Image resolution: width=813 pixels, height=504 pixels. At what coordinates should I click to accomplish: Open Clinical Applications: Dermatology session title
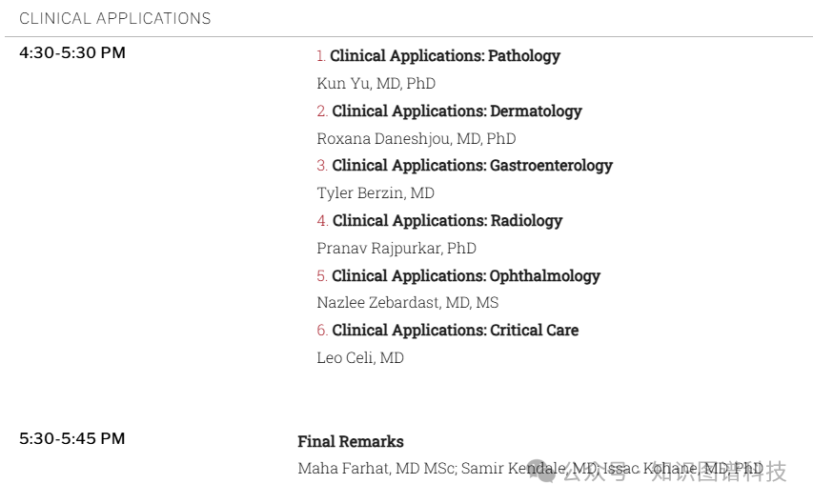click(457, 111)
